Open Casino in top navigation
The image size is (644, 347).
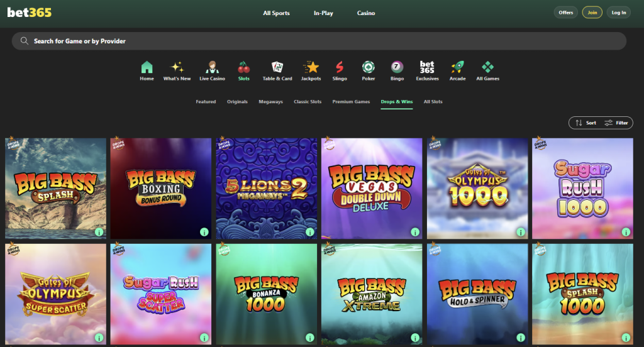pos(366,13)
